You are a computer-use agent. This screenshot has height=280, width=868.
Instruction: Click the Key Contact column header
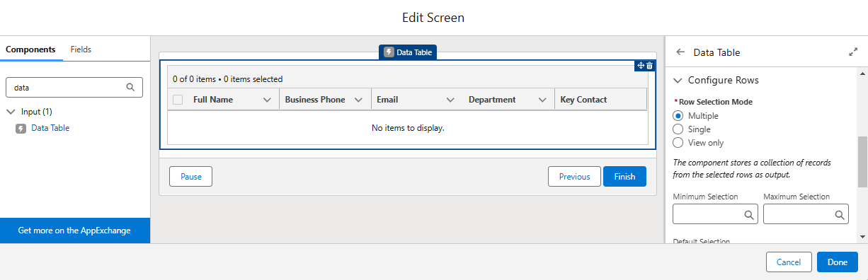[583, 100]
